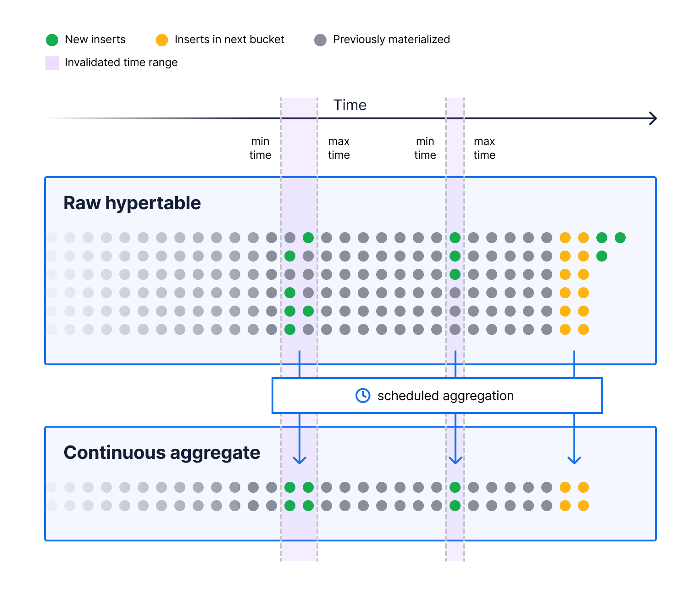Image resolution: width=700 pixels, height=602 pixels.
Task: Click the Inserts in next bucket text
Action: (x=229, y=39)
